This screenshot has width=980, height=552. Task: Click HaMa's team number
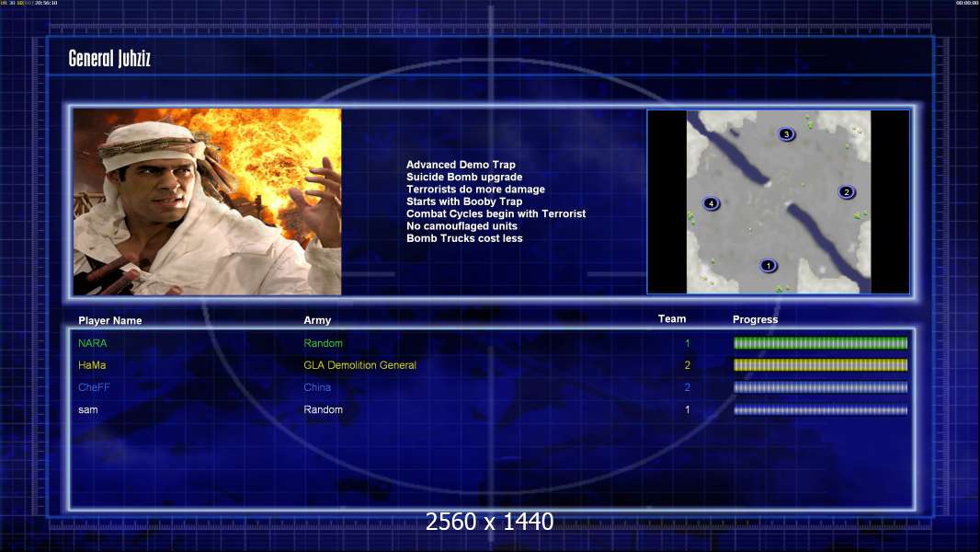(687, 365)
